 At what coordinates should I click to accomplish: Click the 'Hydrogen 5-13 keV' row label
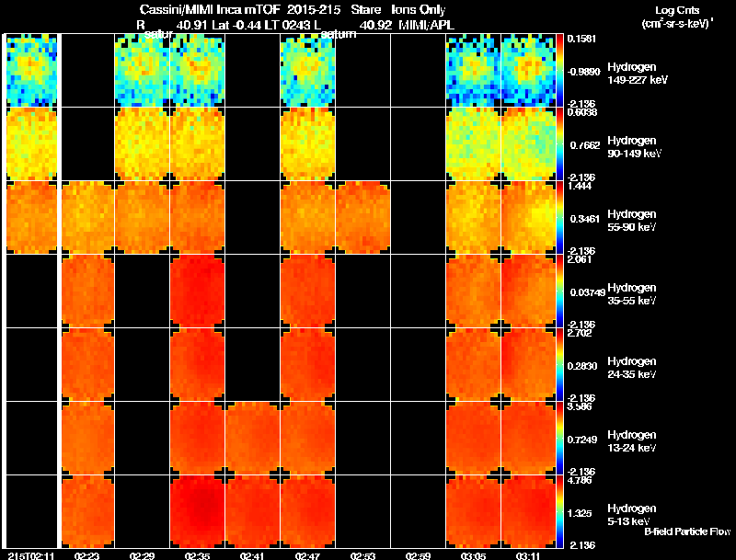[x=632, y=515]
